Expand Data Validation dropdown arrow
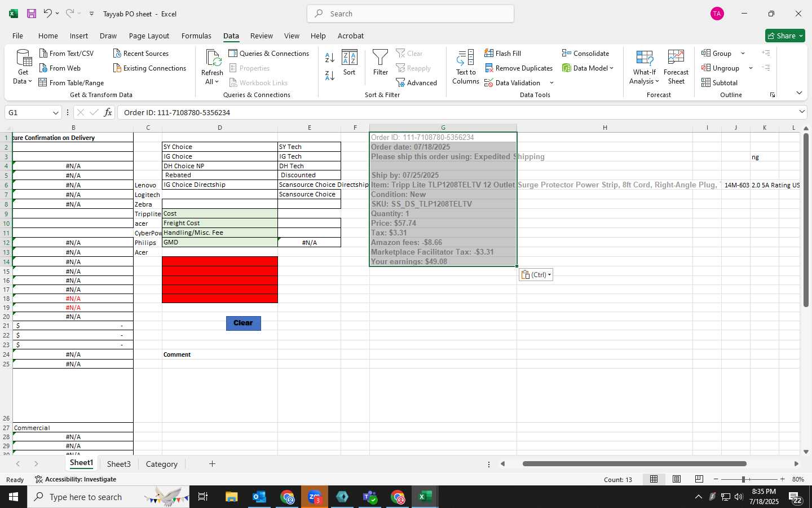 click(x=551, y=83)
